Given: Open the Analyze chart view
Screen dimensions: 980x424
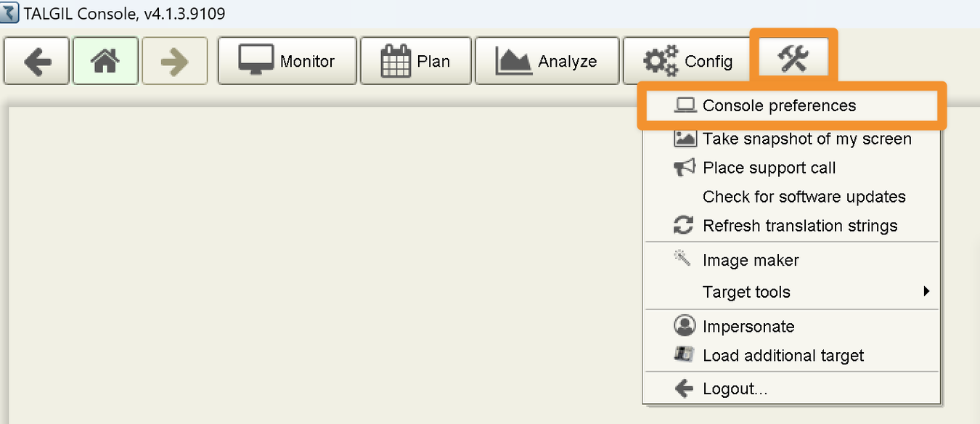Looking at the screenshot, I should (547, 61).
